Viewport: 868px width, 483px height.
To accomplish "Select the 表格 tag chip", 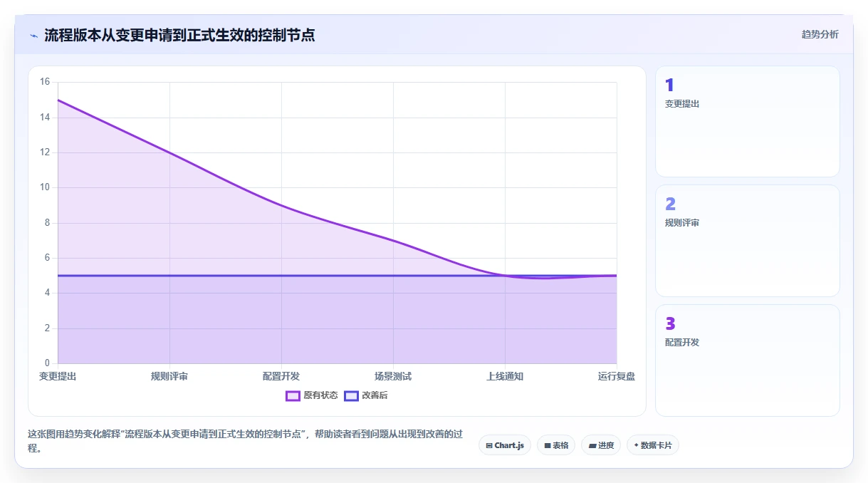I will (x=556, y=445).
